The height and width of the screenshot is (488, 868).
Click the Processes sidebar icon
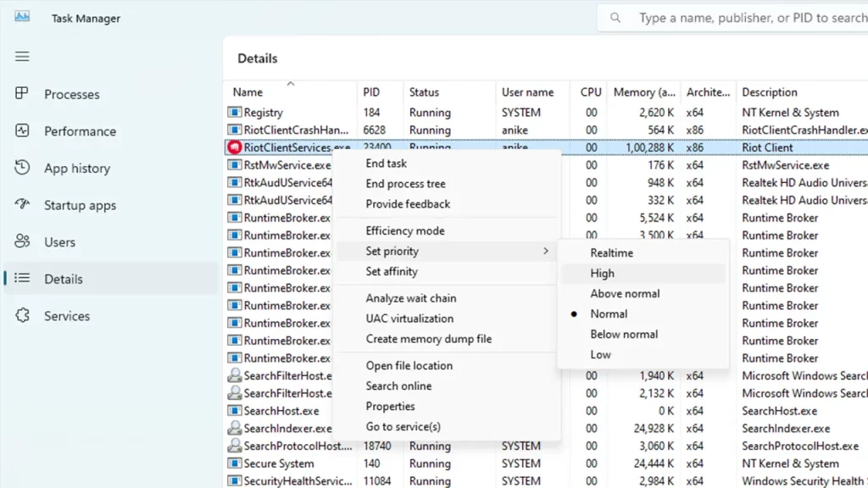(21, 93)
